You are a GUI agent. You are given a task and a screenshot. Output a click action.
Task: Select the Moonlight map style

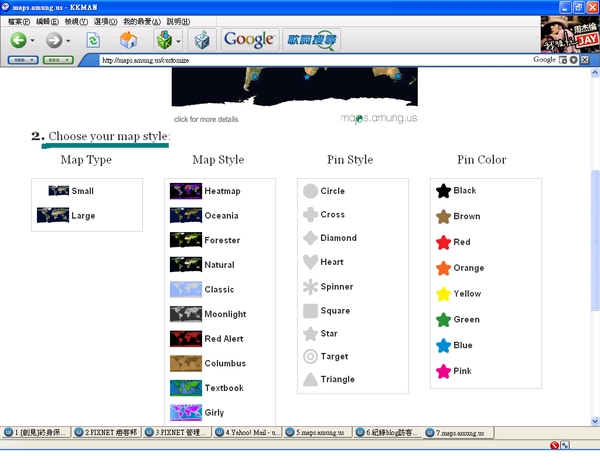tap(208, 314)
